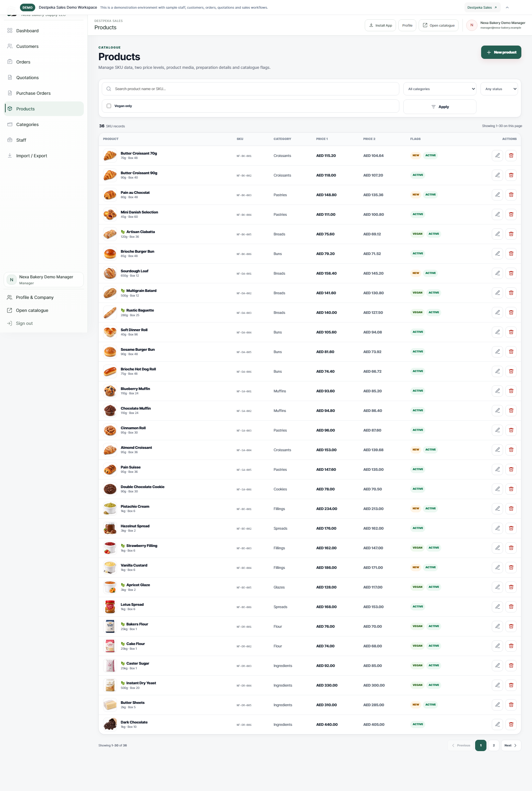Delete Caster Sugar using trash icon

point(511,666)
